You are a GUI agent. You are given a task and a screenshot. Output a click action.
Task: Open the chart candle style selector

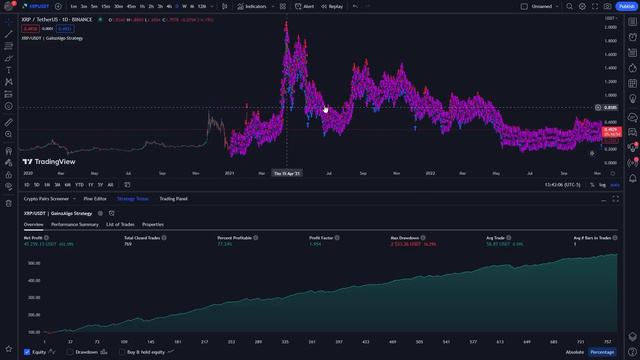[224, 7]
